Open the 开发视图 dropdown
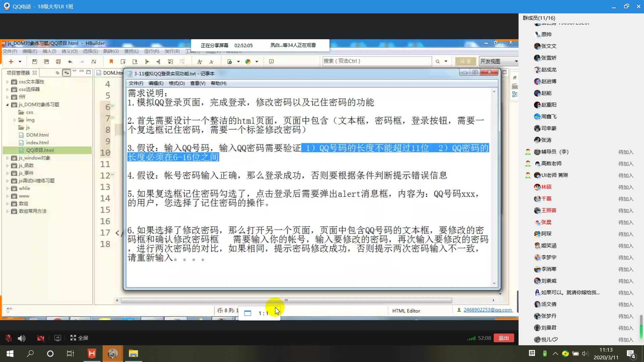 click(516, 61)
